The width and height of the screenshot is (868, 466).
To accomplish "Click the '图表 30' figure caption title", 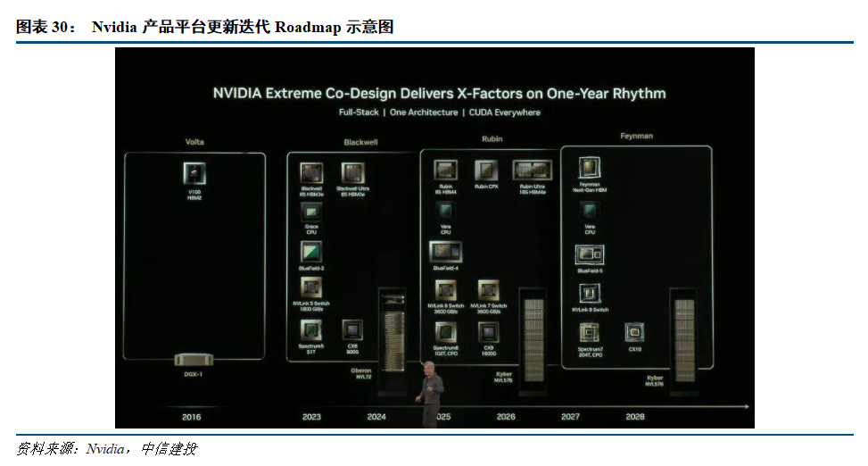I will (205, 27).
